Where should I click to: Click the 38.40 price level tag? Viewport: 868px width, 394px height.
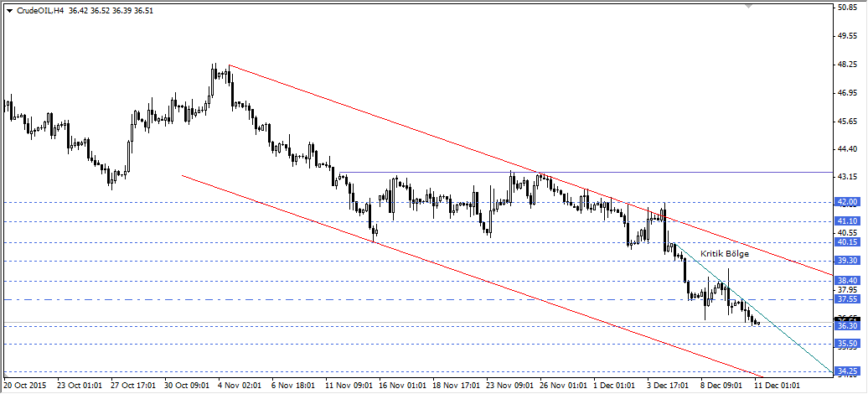point(847,280)
